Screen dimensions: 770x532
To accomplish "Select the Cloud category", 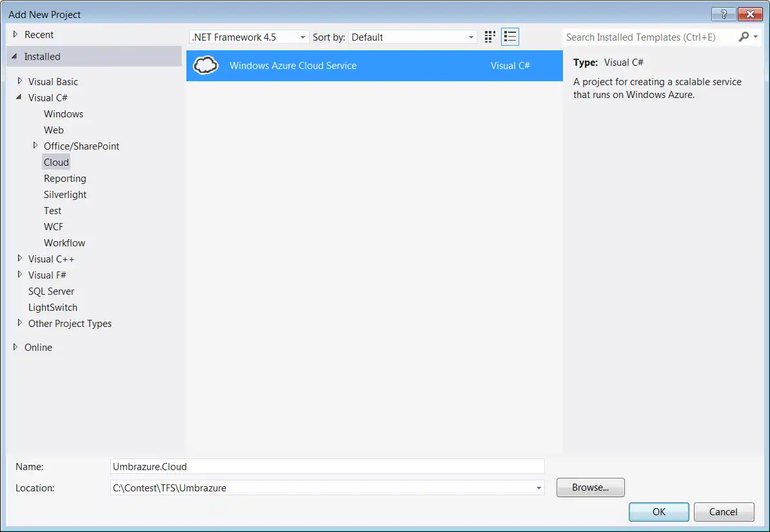I will (56, 162).
